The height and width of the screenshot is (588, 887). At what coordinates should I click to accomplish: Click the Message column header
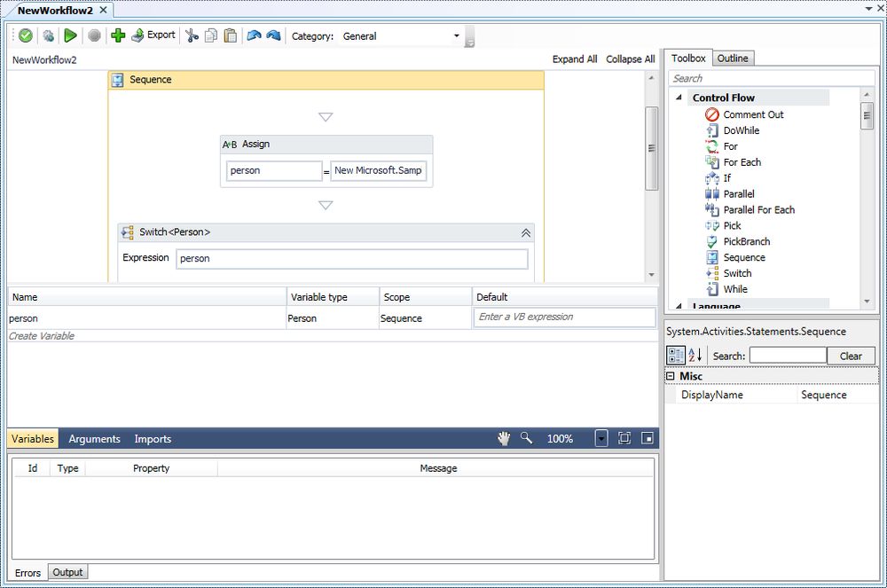pyautogui.click(x=436, y=468)
